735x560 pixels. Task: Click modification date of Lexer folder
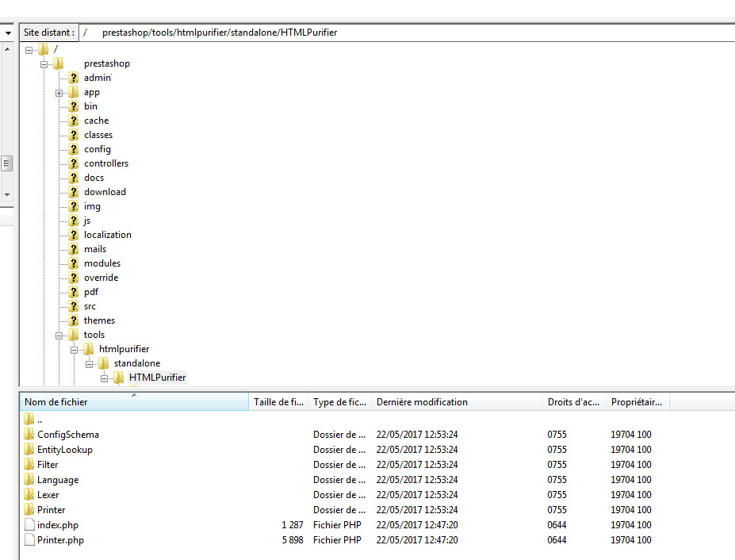417,494
